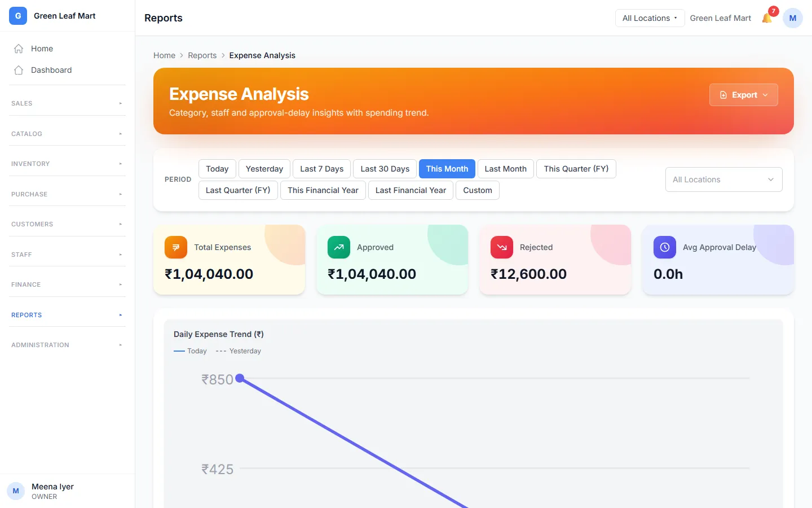Open the user avatar menu in header
812x508 pixels.
pyautogui.click(x=793, y=18)
